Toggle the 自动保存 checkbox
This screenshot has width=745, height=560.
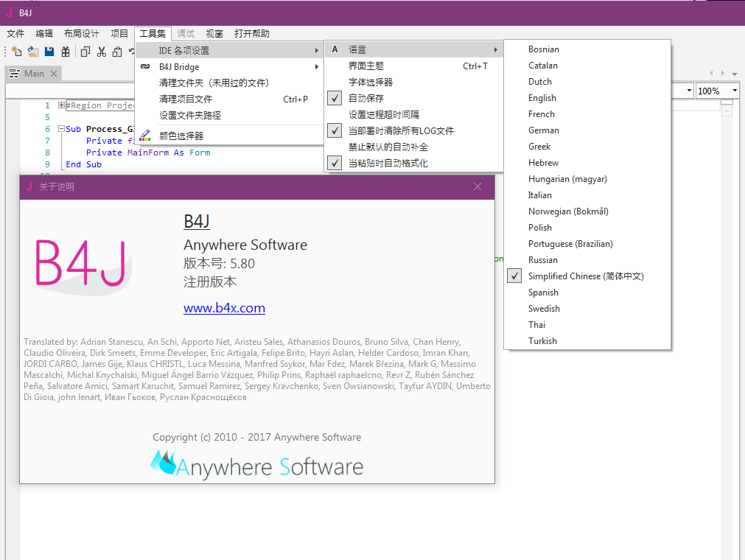335,98
